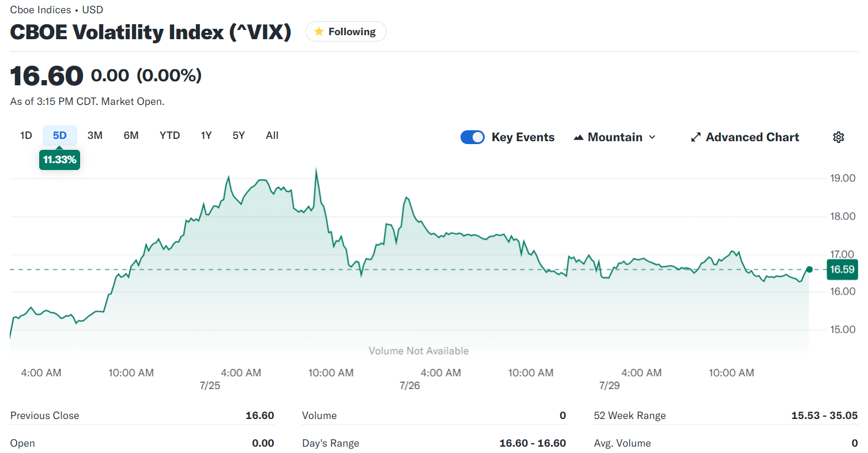Click the Cboe Indices • USD label
Image resolution: width=868 pixels, height=453 pixels.
[56, 10]
